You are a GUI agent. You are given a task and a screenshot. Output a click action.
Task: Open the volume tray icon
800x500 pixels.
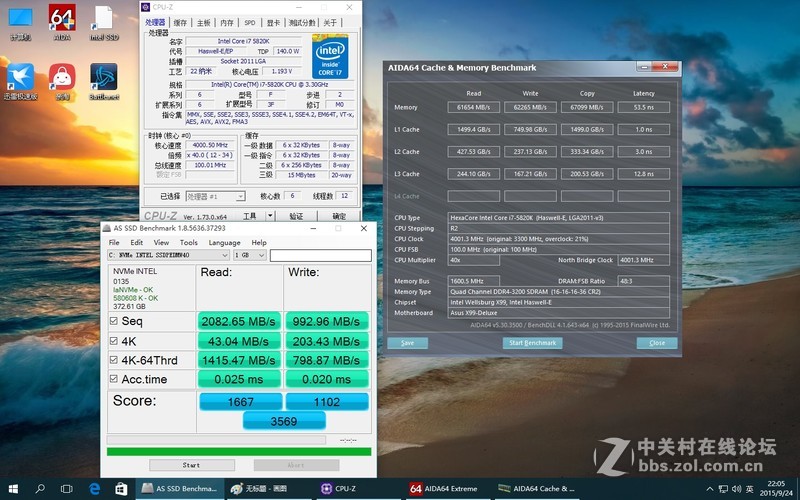pyautogui.click(x=736, y=489)
